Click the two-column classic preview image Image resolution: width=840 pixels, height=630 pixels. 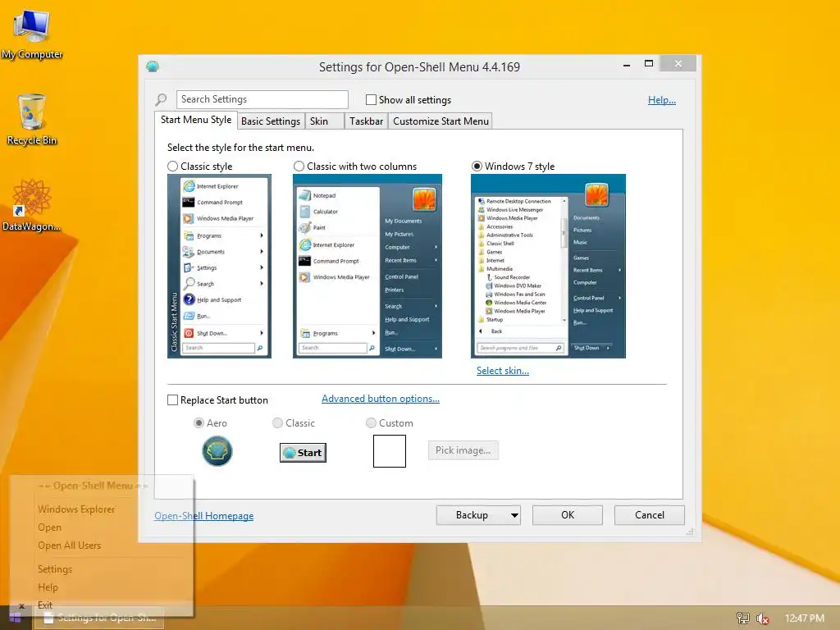[x=367, y=267]
